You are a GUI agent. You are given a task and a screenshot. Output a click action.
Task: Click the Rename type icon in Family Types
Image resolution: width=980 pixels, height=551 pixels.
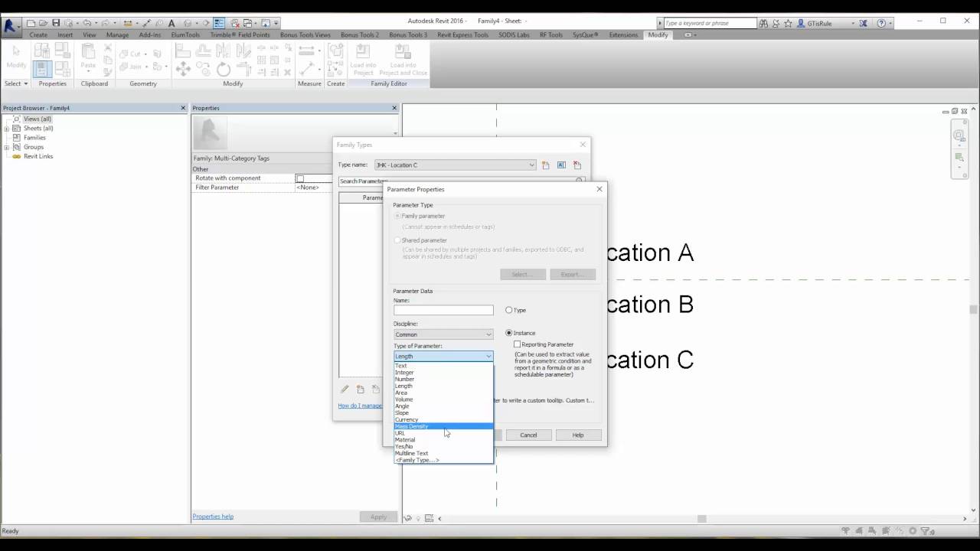coord(561,165)
